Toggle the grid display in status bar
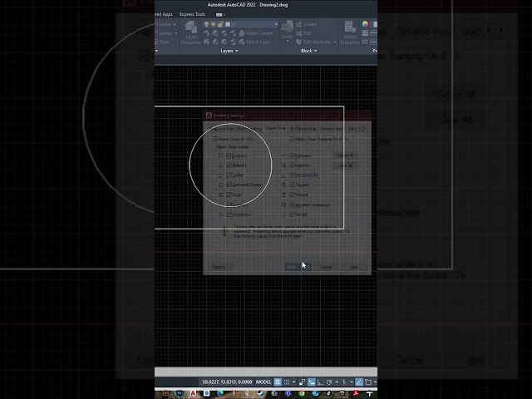This screenshot has width=532, height=399. tap(278, 382)
